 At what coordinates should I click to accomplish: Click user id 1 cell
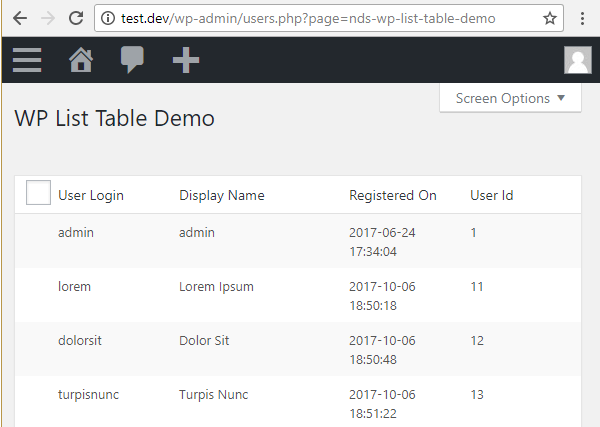pos(473,233)
